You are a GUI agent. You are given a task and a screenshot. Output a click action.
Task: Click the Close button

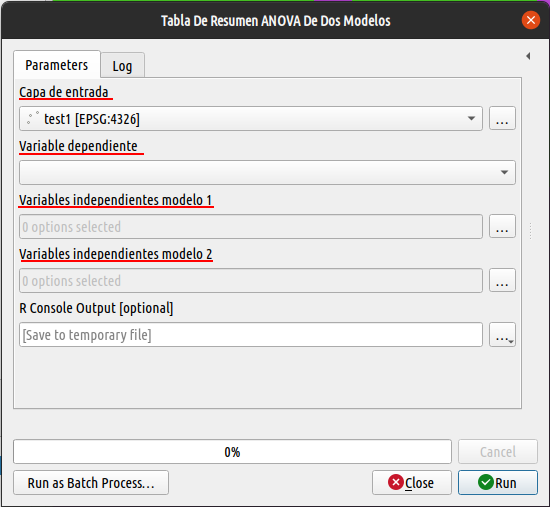(411, 483)
